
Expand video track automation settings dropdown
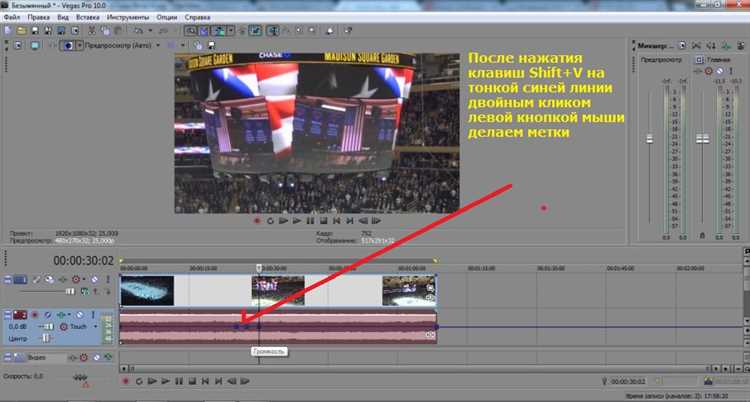(84, 279)
